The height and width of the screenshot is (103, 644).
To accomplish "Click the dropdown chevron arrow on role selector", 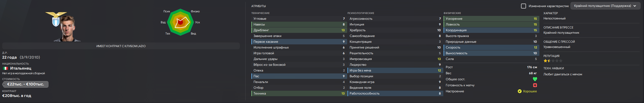I will coord(634,6).
